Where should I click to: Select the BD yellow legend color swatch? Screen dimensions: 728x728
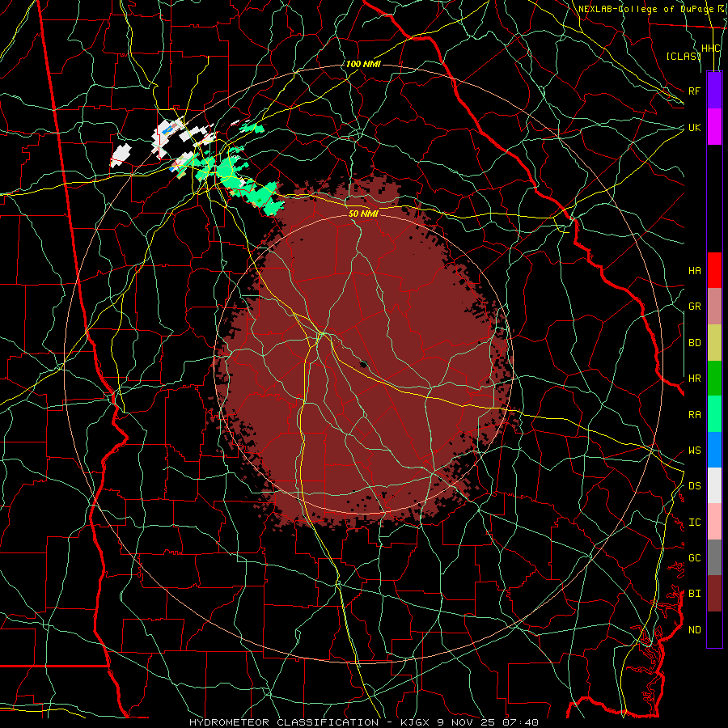pos(714,343)
